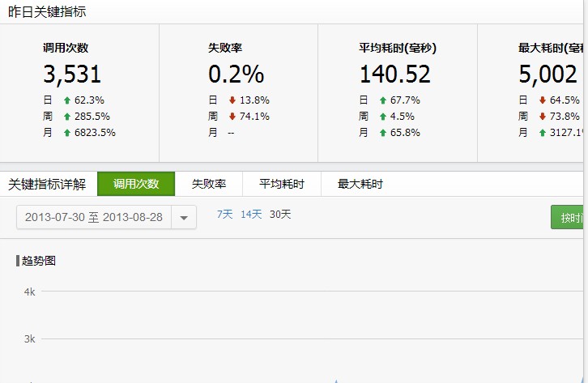Click the red down arrow beside 64.5%
This screenshot has width=588, height=383.
click(543, 100)
